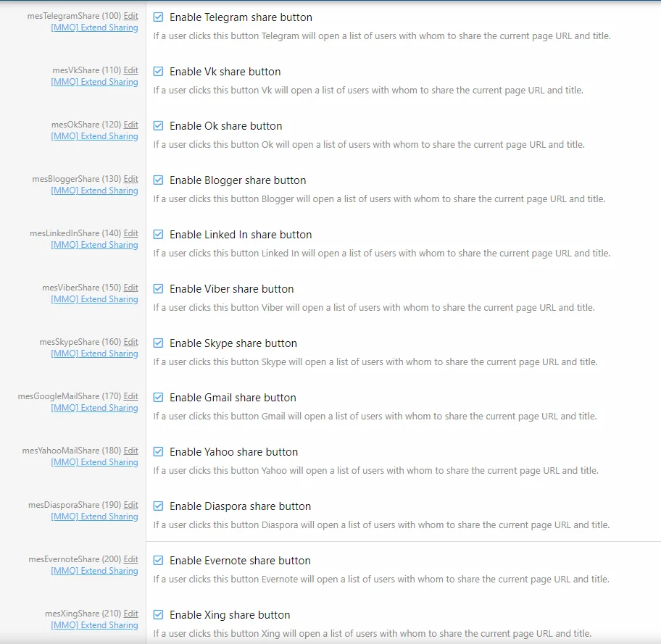Viewport: 661px width, 644px height.
Task: Open Extend Sharing link under mesViberShare
Action: click(94, 299)
